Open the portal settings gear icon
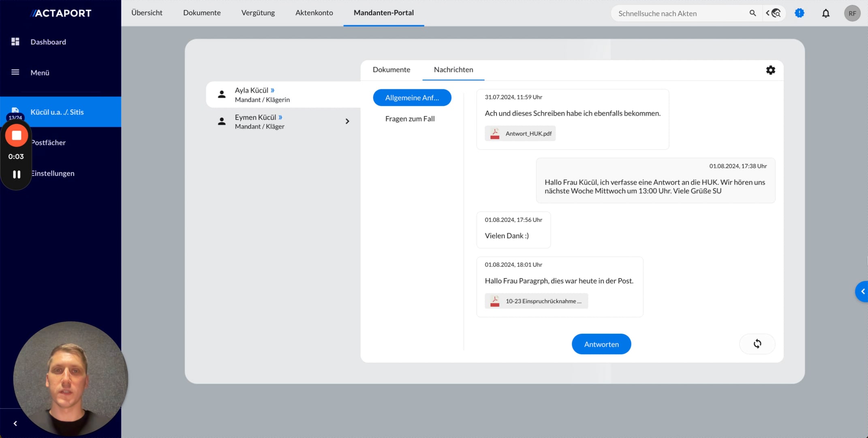The width and height of the screenshot is (868, 438). 770,70
